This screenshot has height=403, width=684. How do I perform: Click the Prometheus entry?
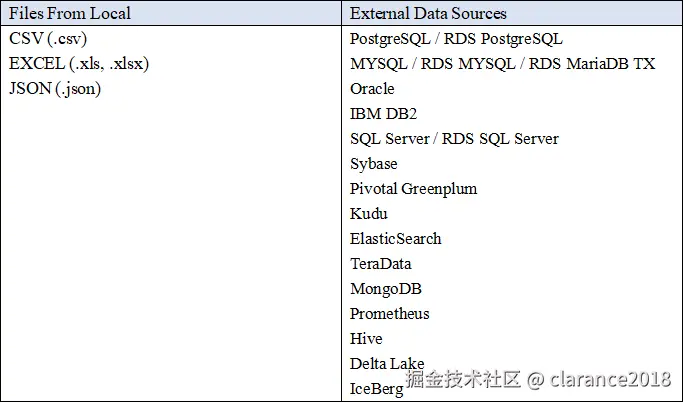pos(390,314)
